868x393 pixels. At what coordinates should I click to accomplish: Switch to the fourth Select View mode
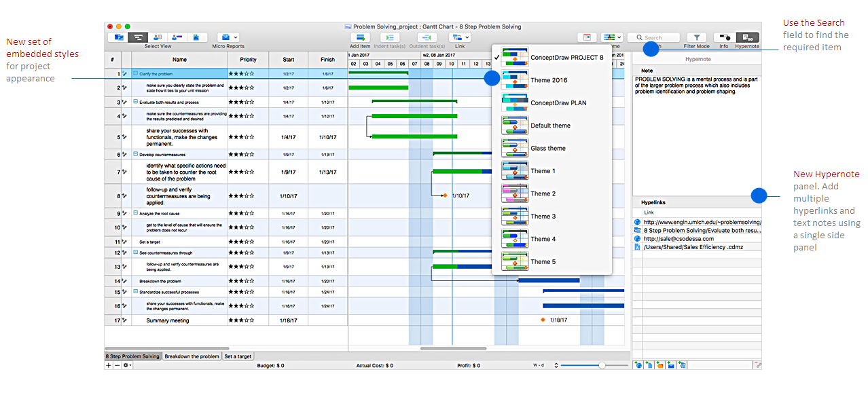pyautogui.click(x=177, y=37)
